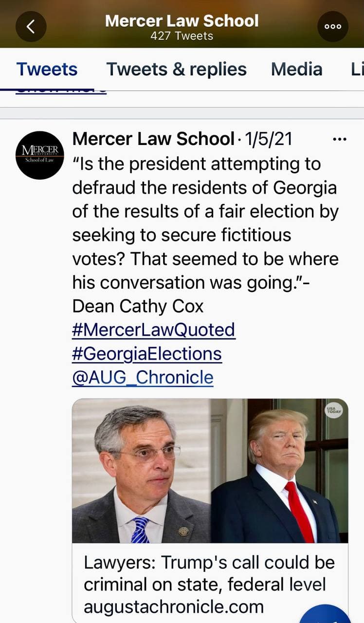Open profile options three-dot menu in header
The width and height of the screenshot is (364, 623).
[333, 26]
